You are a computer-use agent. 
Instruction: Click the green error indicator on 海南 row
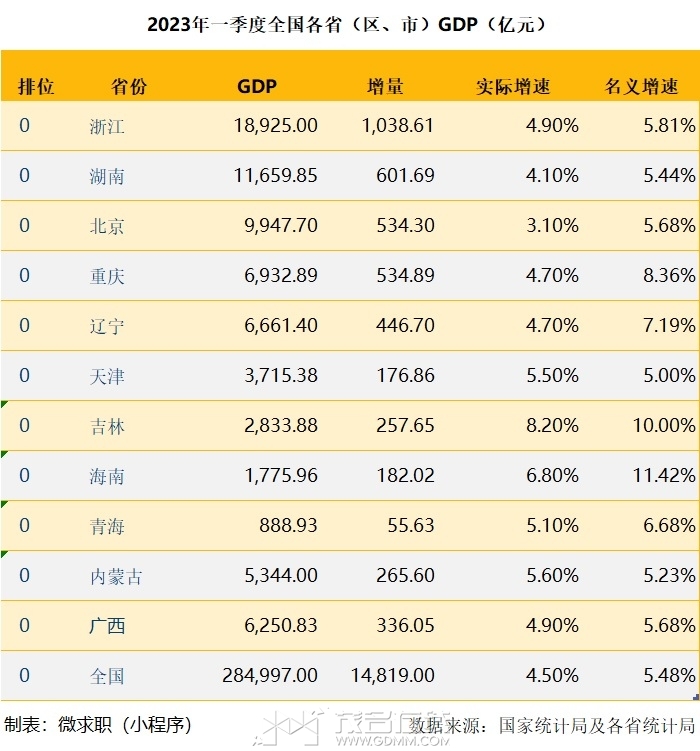[x=4, y=454]
